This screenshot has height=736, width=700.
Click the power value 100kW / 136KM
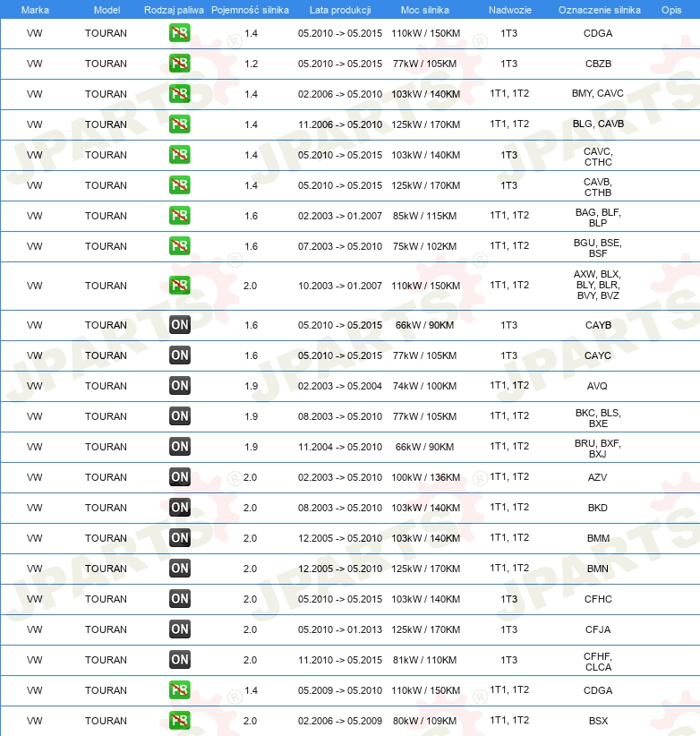[425, 477]
